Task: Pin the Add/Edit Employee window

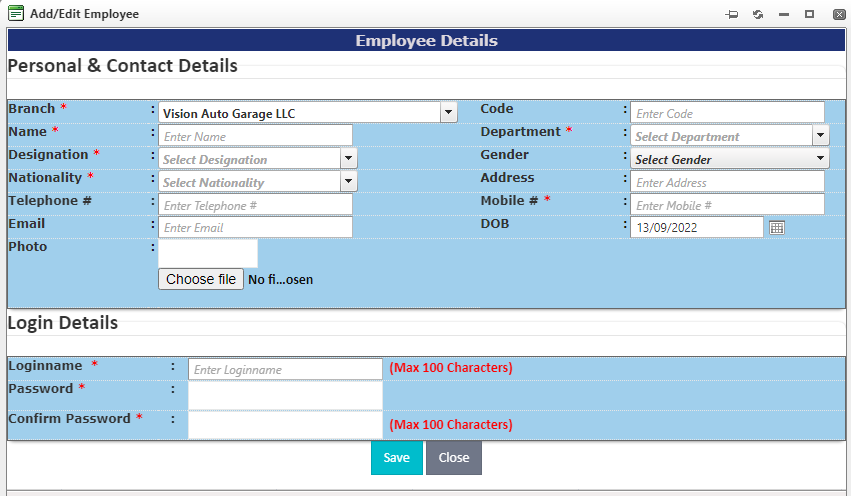Action: pos(731,14)
